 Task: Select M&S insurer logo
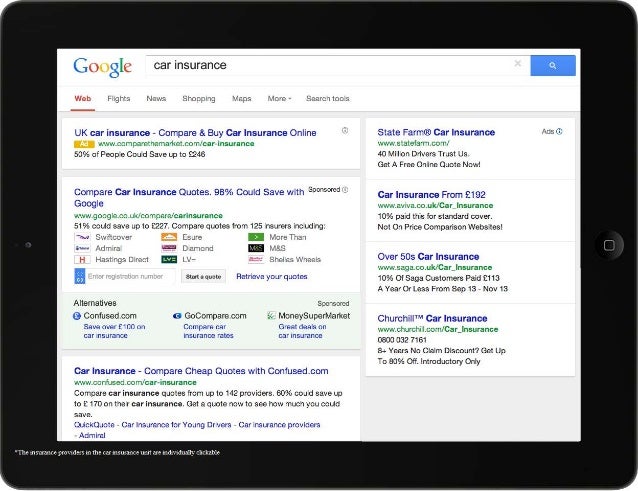click(256, 248)
